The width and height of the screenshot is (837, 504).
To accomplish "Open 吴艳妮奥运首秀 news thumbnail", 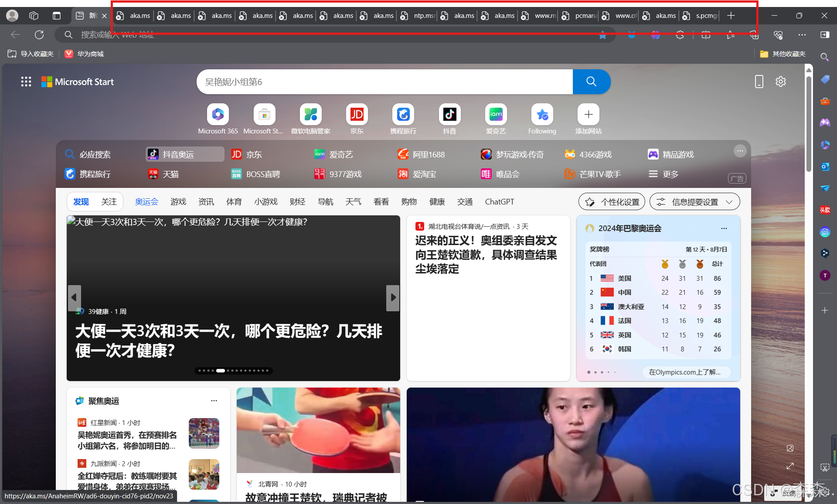I will (204, 433).
